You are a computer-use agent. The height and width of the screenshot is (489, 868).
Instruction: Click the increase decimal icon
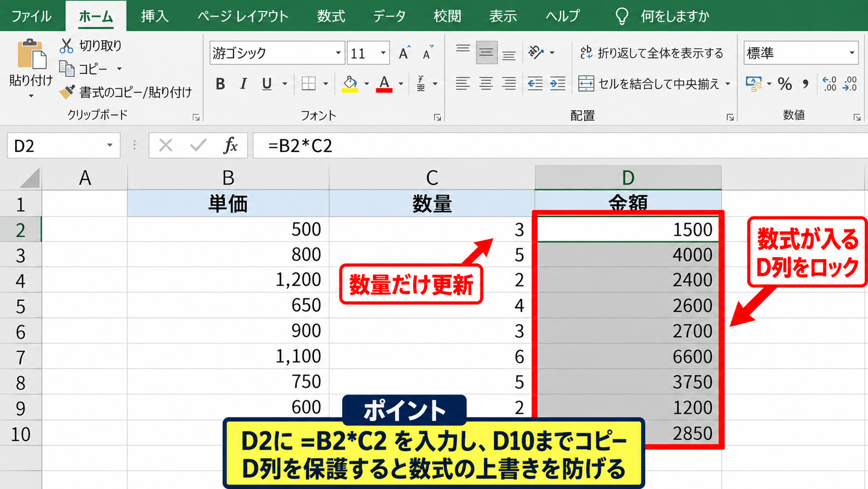coord(830,84)
